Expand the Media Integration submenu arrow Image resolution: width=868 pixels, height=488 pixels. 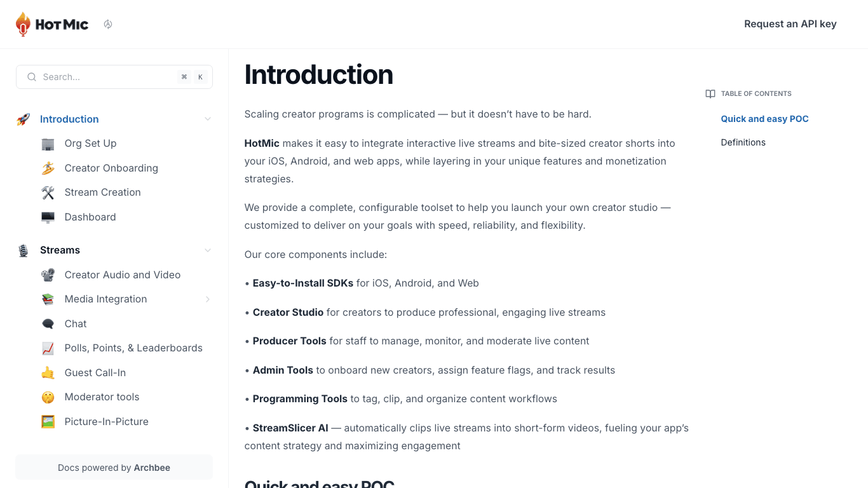click(x=208, y=299)
